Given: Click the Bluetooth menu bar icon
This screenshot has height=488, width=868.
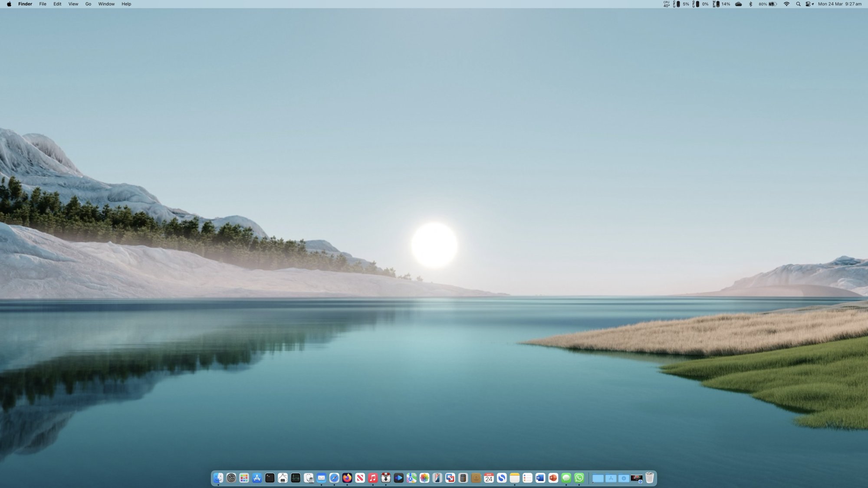Looking at the screenshot, I should click(750, 4).
